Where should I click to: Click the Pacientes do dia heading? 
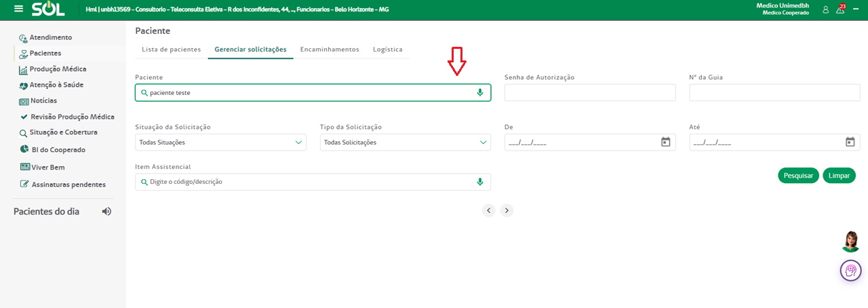tap(46, 212)
